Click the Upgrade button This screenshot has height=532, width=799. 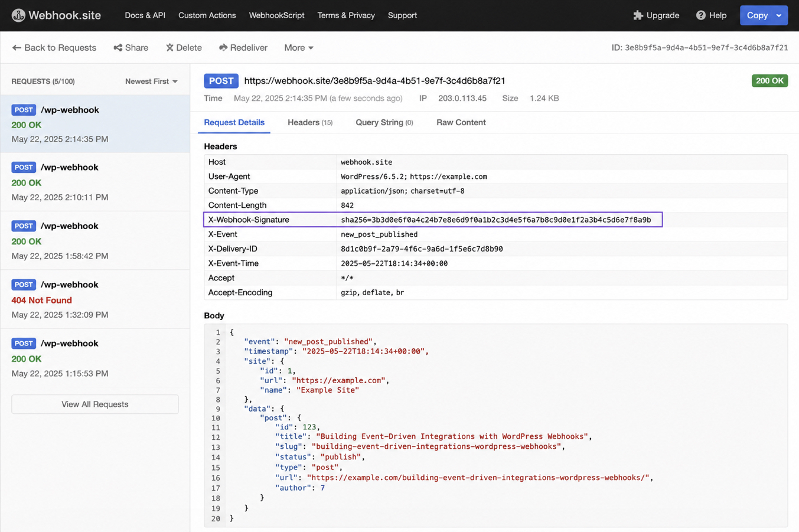pyautogui.click(x=656, y=15)
